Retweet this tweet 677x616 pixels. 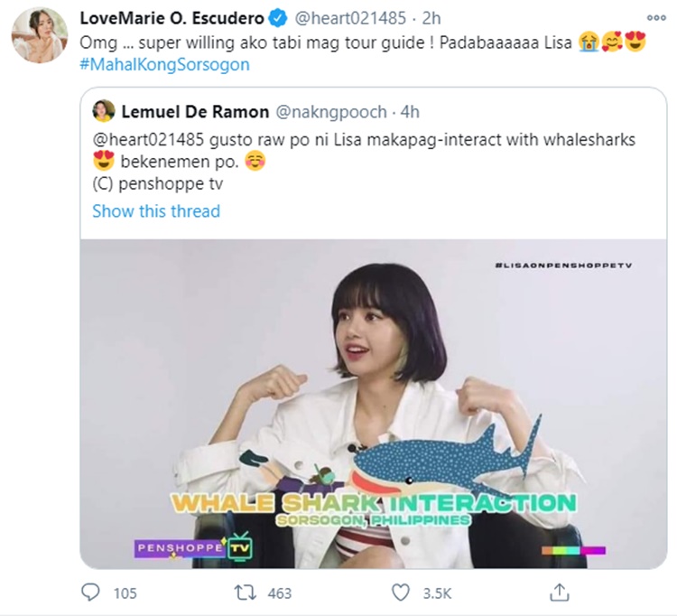(x=245, y=593)
